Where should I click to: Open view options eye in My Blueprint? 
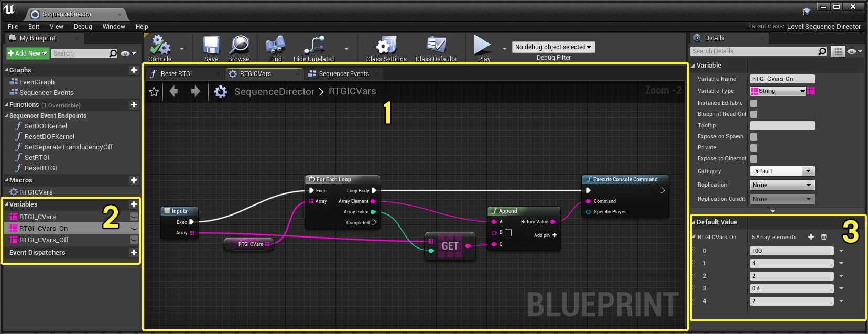(x=127, y=53)
